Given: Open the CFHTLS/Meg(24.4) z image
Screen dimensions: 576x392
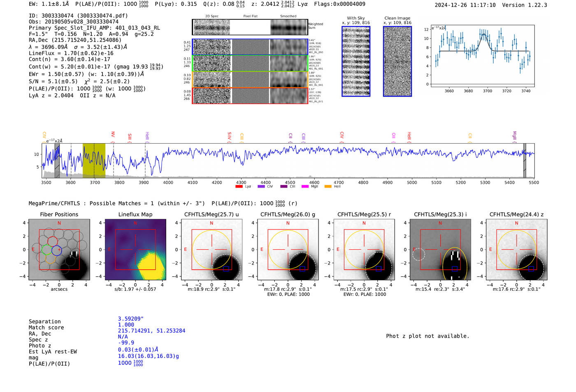Looking at the screenshot, I should (517, 250).
